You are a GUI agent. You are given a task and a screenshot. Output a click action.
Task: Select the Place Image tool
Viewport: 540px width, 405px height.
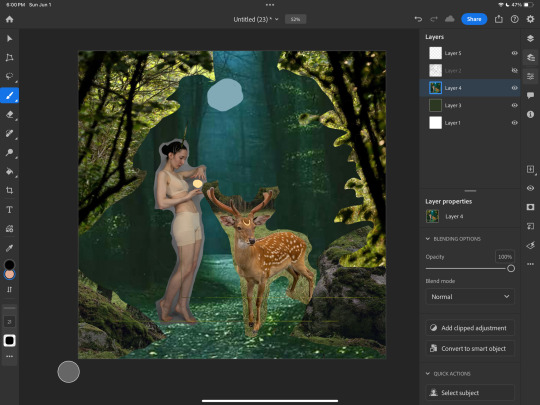coord(10,228)
